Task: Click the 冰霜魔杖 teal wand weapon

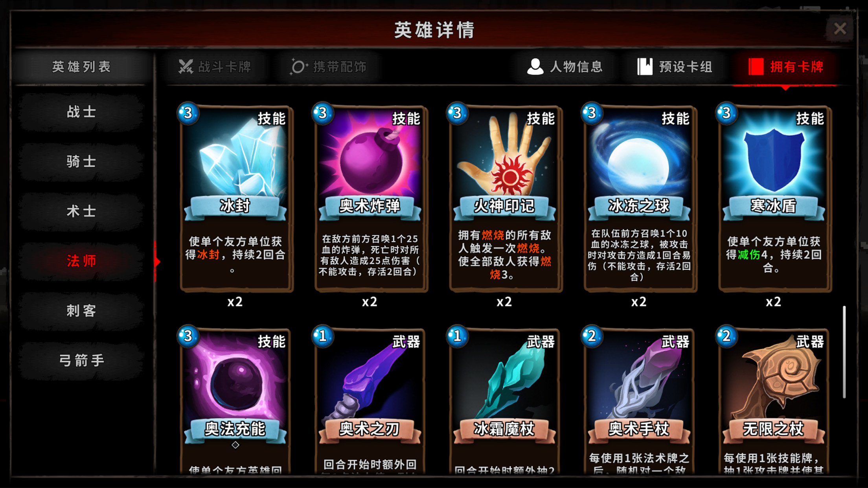Action: point(504,401)
